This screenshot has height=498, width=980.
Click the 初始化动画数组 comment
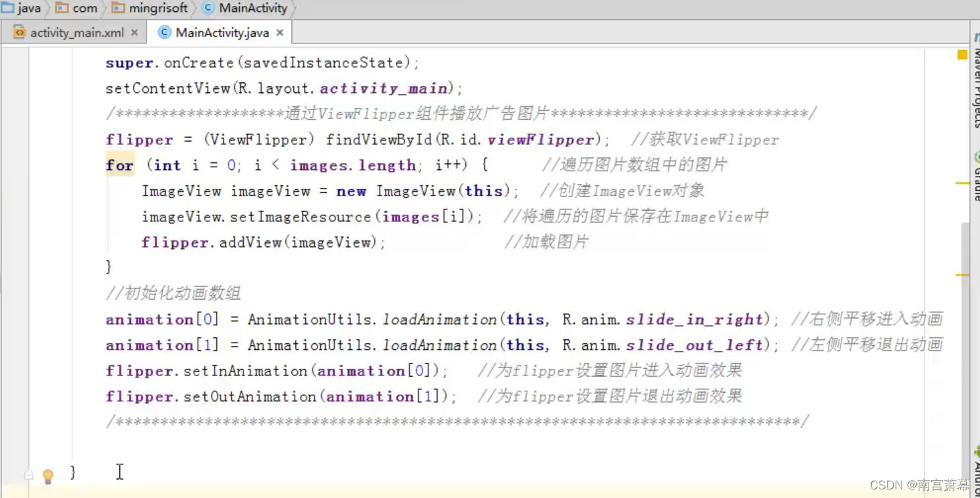tap(173, 294)
